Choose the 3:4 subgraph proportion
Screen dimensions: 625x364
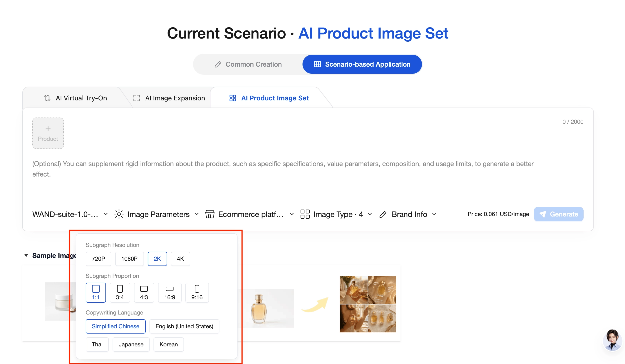click(120, 293)
